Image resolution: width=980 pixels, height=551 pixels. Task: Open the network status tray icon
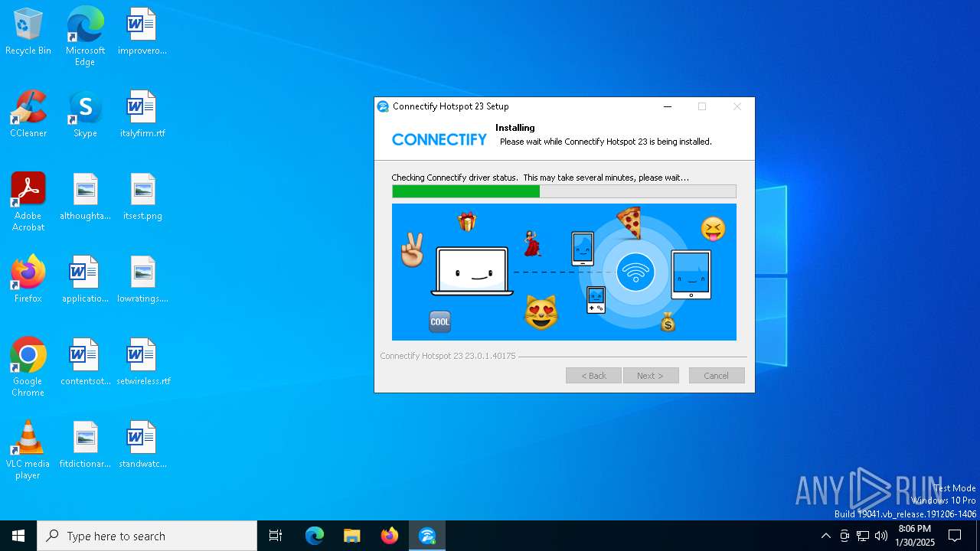coord(863,536)
